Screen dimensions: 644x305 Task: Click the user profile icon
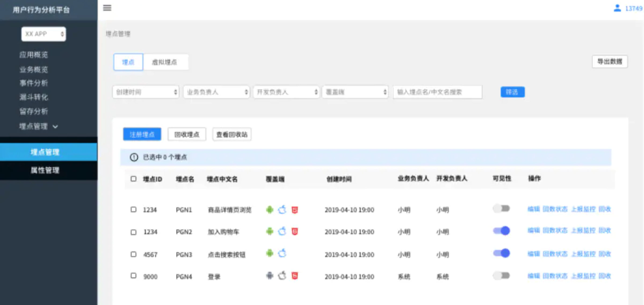(617, 8)
